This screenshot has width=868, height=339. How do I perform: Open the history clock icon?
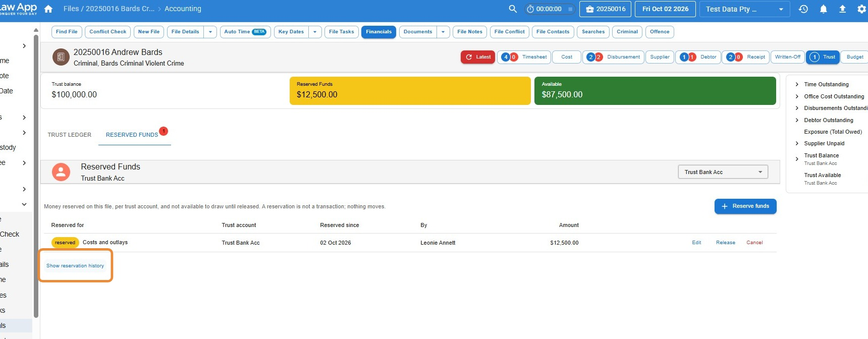pos(803,9)
